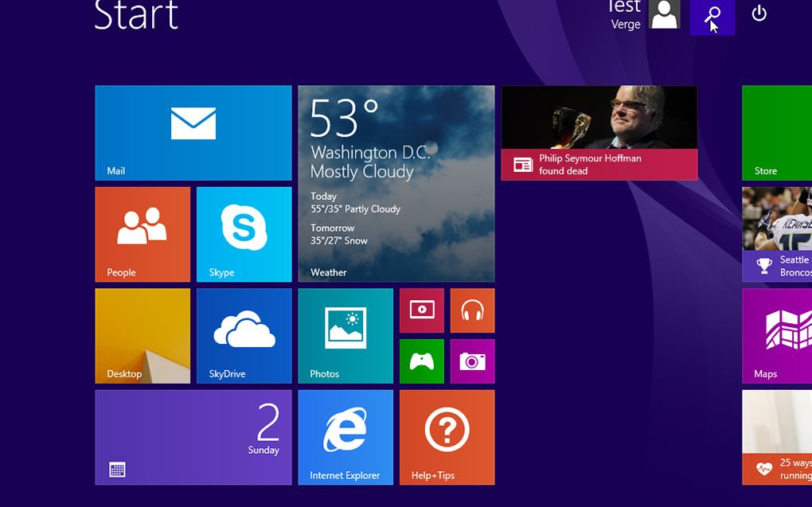812x507 pixels.
Task: Open the People app
Action: tap(142, 233)
